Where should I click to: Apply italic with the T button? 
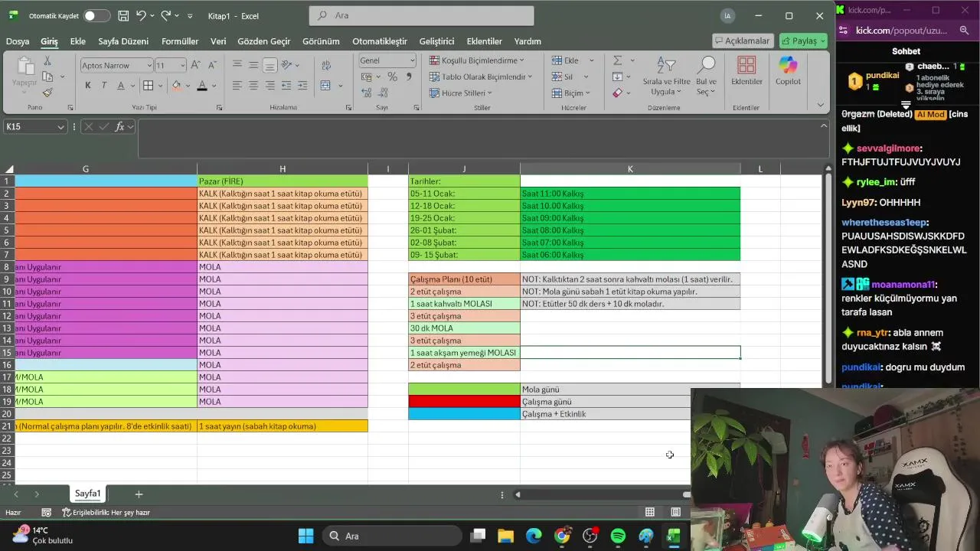[105, 86]
